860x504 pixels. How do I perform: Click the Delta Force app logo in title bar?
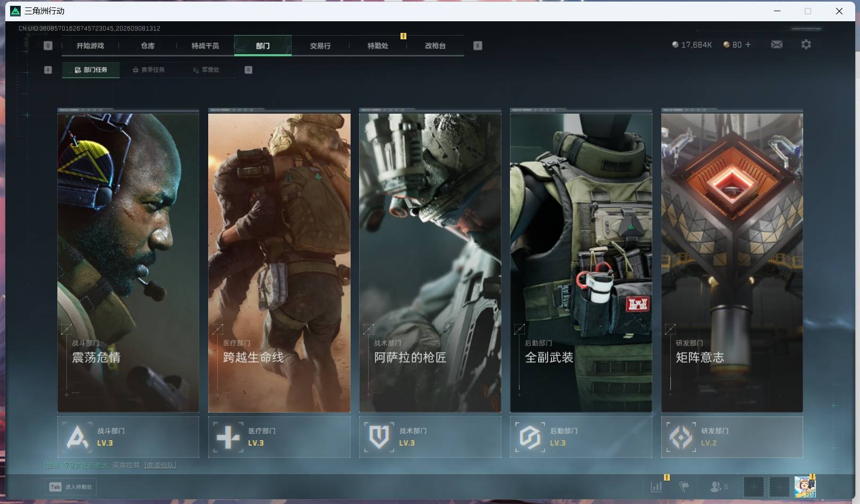[15, 11]
